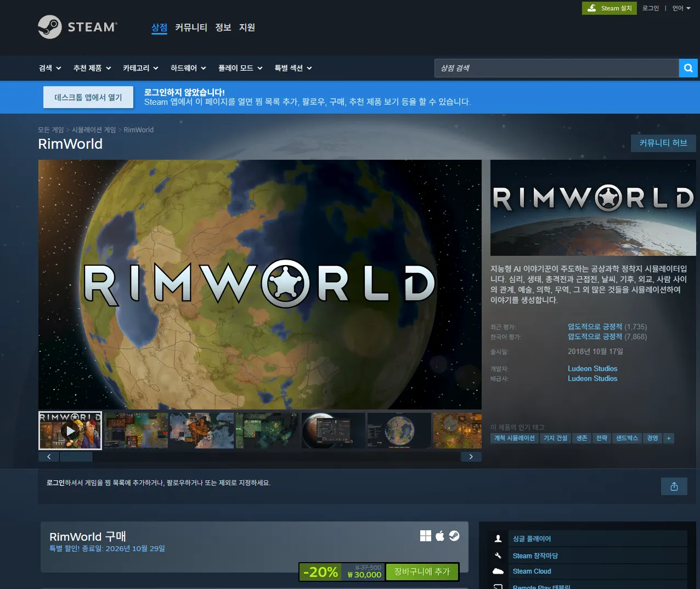Click the 개척 시뮬레이션 tag

pos(515,438)
